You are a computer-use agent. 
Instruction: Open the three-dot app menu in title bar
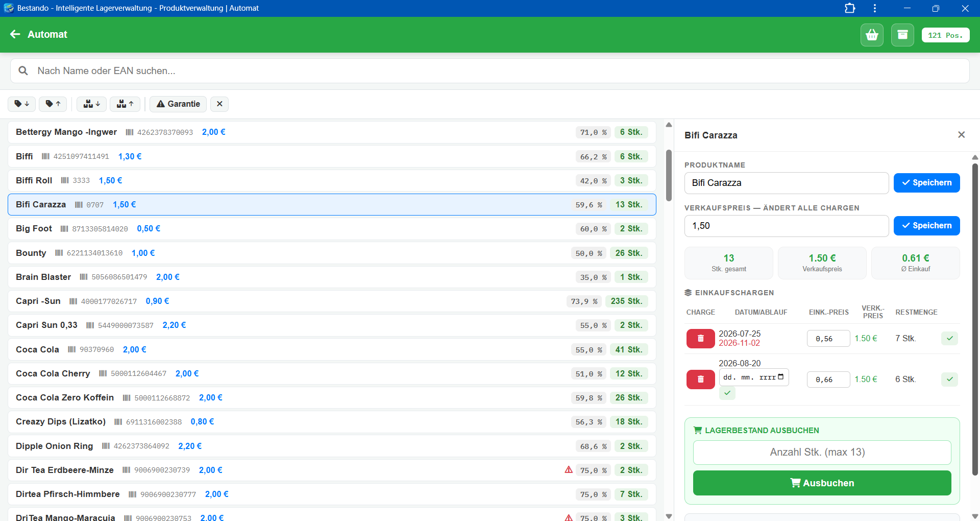click(x=875, y=8)
